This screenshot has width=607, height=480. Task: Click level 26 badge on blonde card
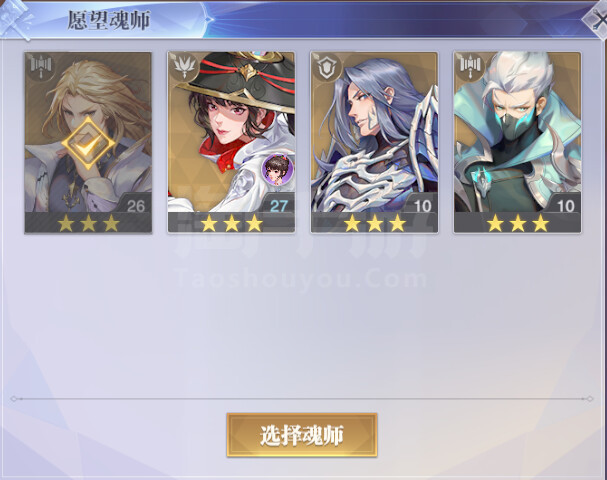135,205
